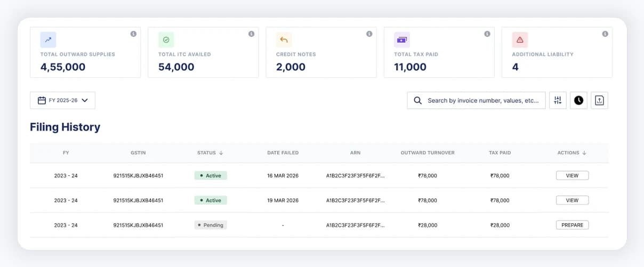Sort by Status column arrow

coord(221,153)
